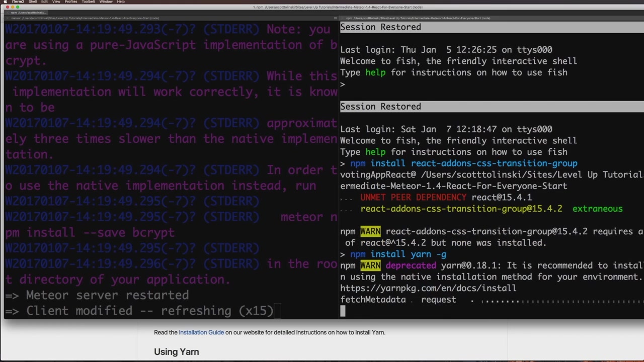Click the close icon on the right npm pane title
This screenshot has height=362, width=644.
click(343, 18)
